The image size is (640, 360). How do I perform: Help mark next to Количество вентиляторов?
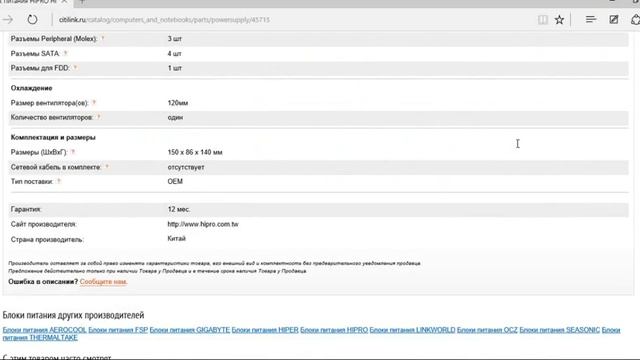98,117
